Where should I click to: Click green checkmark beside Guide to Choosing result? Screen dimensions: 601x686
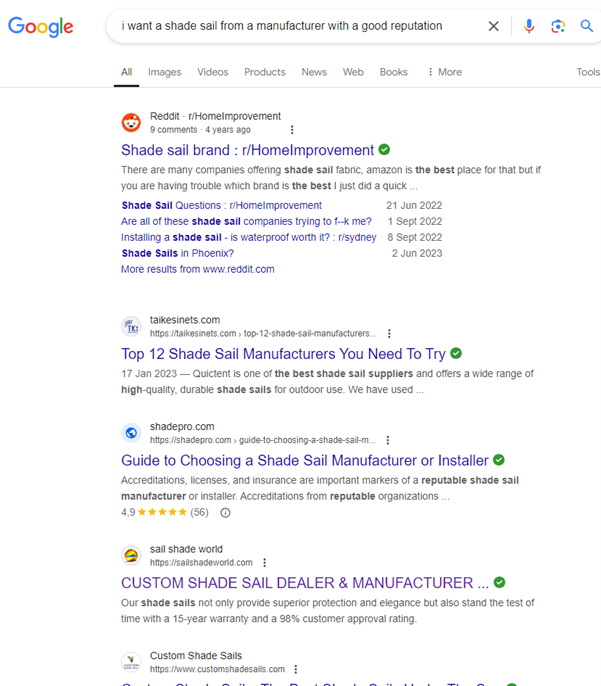(x=499, y=460)
